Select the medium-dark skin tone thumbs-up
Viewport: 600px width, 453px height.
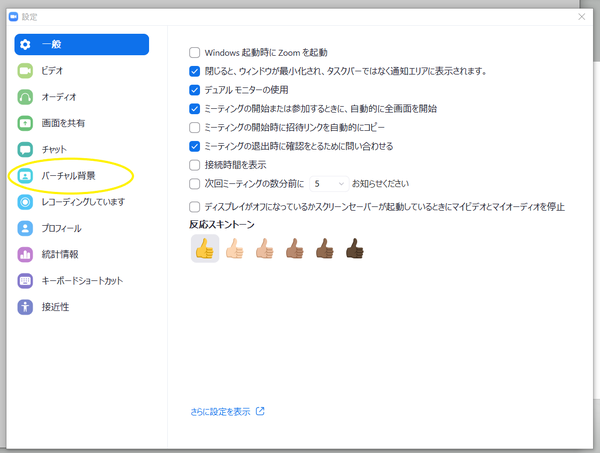point(325,249)
